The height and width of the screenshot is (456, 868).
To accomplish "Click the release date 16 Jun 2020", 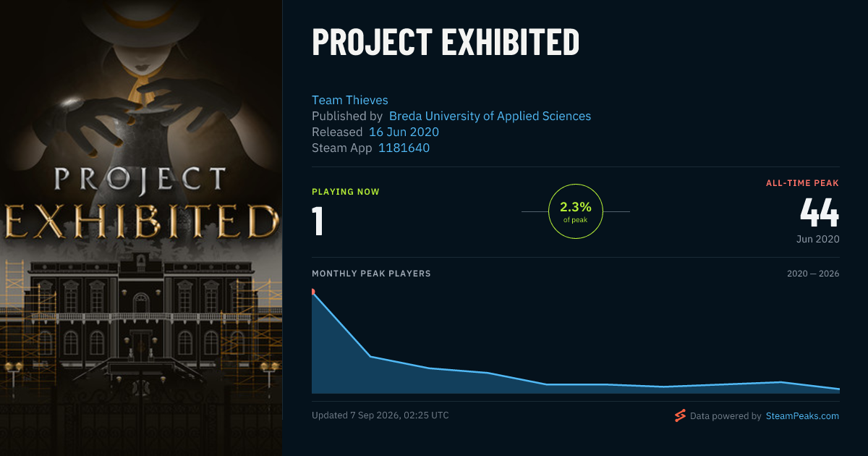I will click(404, 132).
